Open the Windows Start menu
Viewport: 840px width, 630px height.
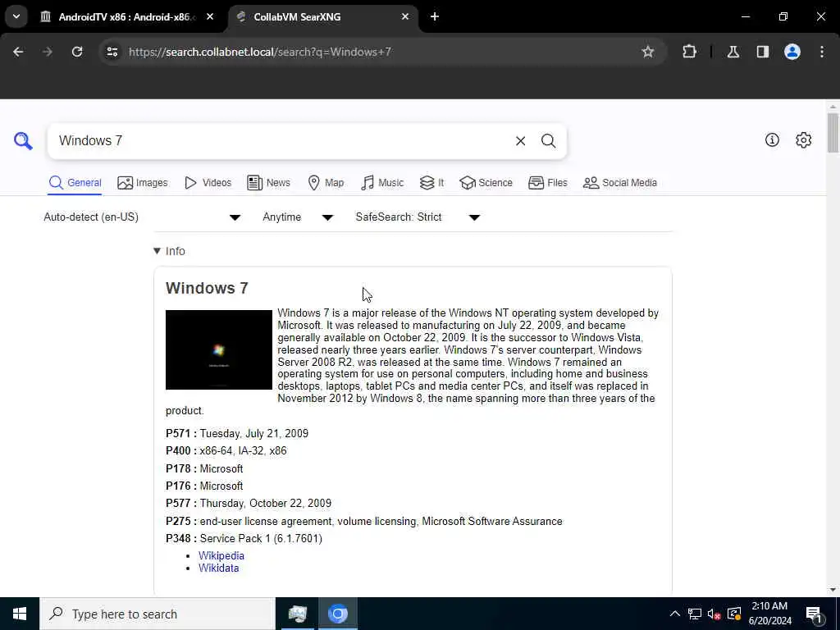[20, 614]
